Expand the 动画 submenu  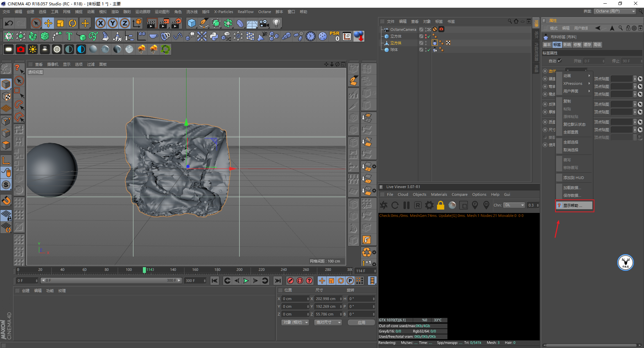click(x=574, y=76)
